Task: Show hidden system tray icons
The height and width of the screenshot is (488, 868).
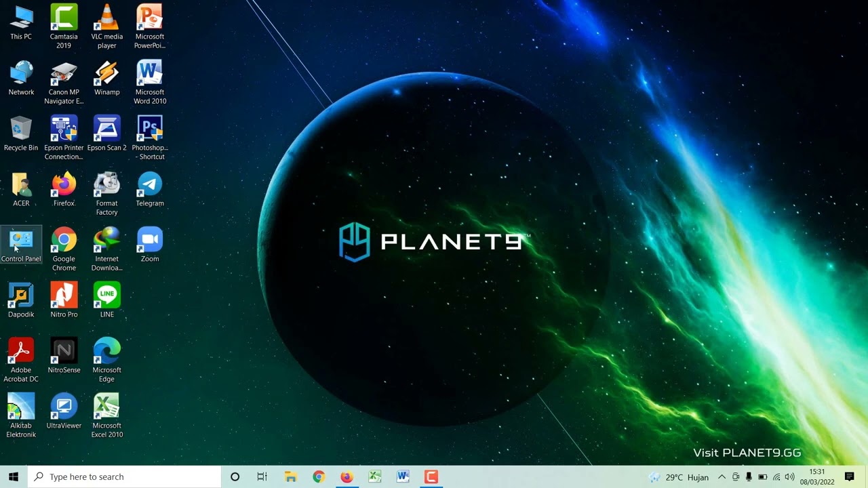Action: [722, 477]
